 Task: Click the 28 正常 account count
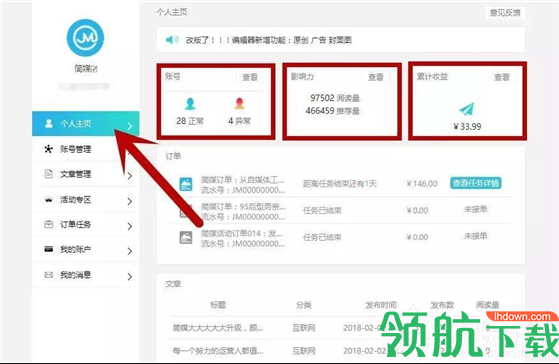click(x=190, y=121)
